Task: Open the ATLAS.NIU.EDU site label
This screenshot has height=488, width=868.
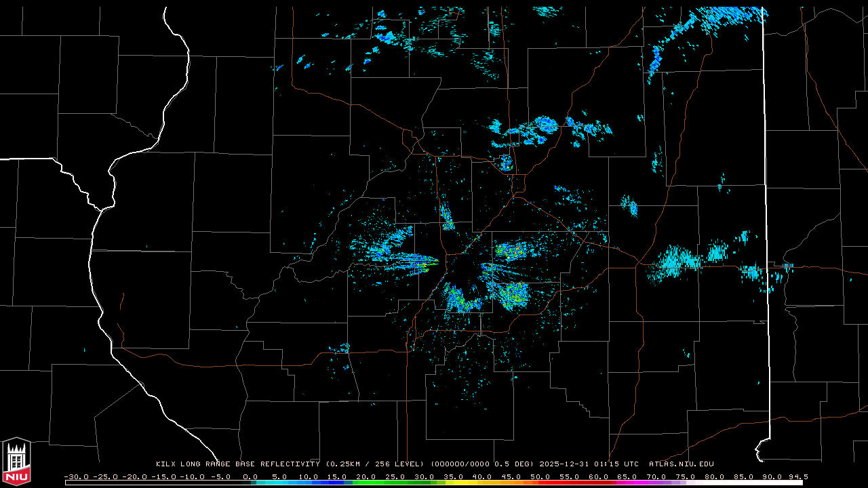Action: (x=682, y=464)
